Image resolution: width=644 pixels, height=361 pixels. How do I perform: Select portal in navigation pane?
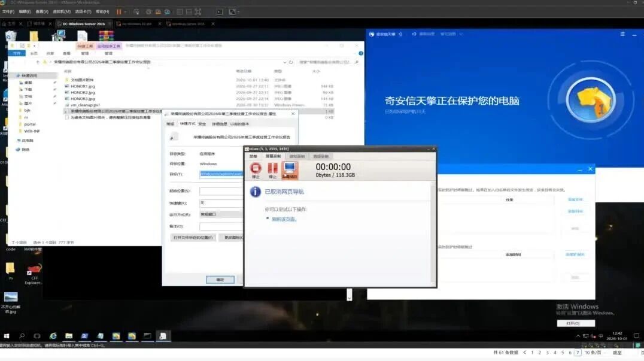29,124
